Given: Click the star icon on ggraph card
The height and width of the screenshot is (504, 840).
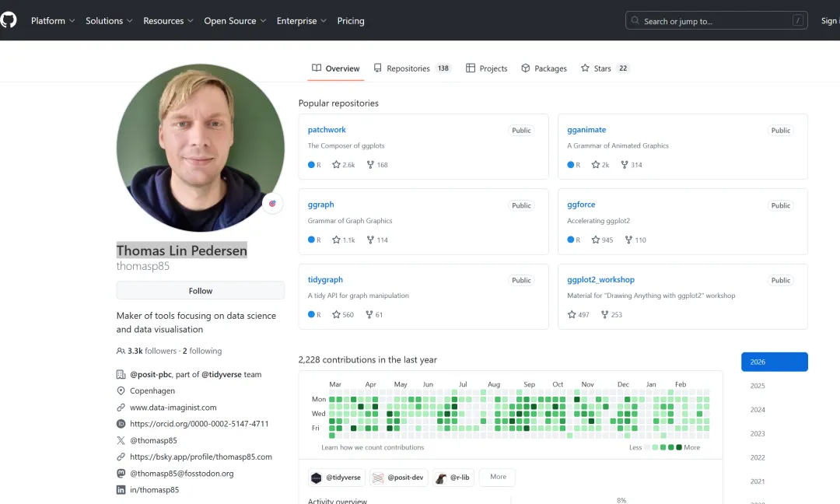Looking at the screenshot, I should coord(336,240).
